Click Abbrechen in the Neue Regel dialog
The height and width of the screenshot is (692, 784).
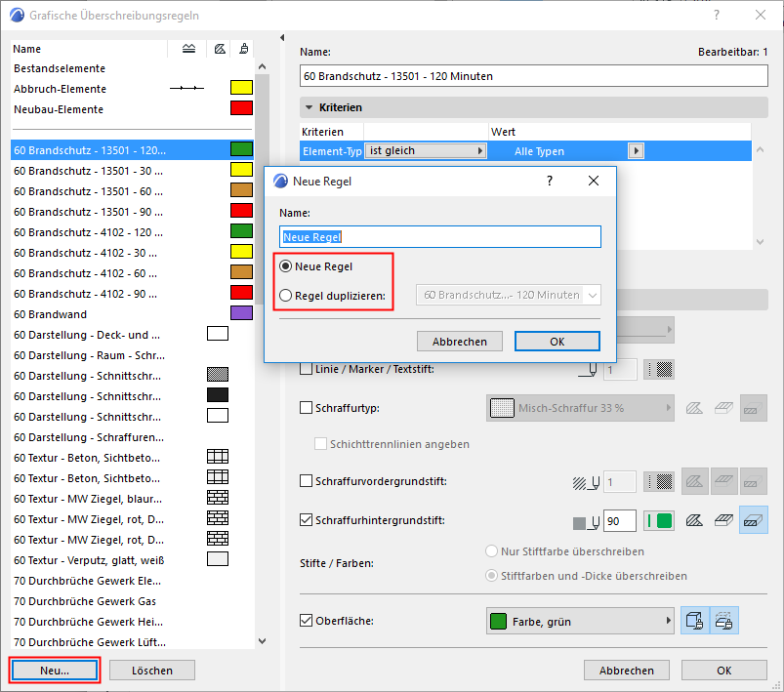460,342
